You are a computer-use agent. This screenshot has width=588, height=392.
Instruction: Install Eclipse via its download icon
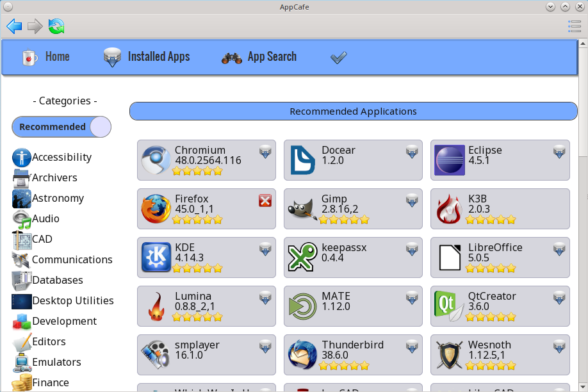(559, 152)
